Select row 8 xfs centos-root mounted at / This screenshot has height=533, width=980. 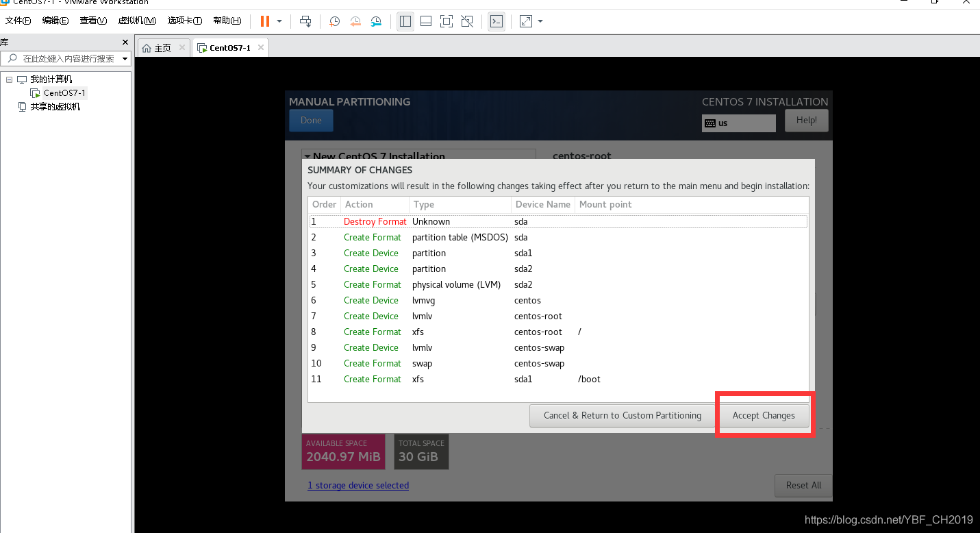[558, 332]
